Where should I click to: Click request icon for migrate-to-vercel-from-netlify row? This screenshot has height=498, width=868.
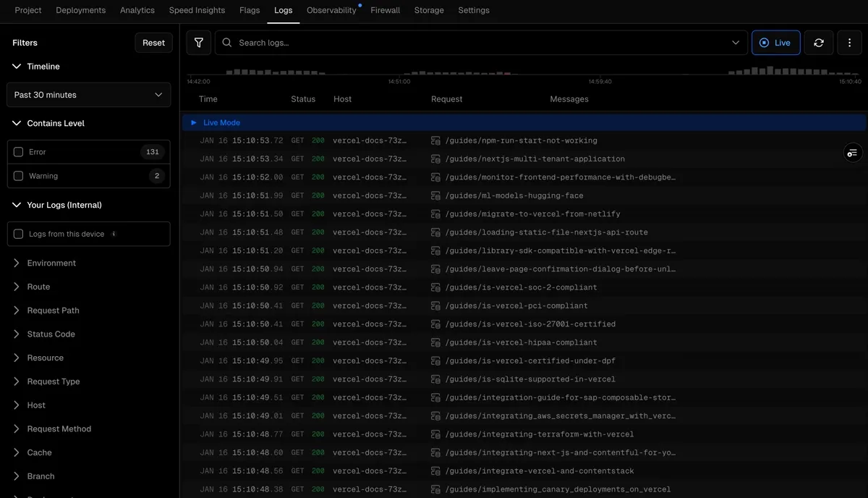pos(435,214)
